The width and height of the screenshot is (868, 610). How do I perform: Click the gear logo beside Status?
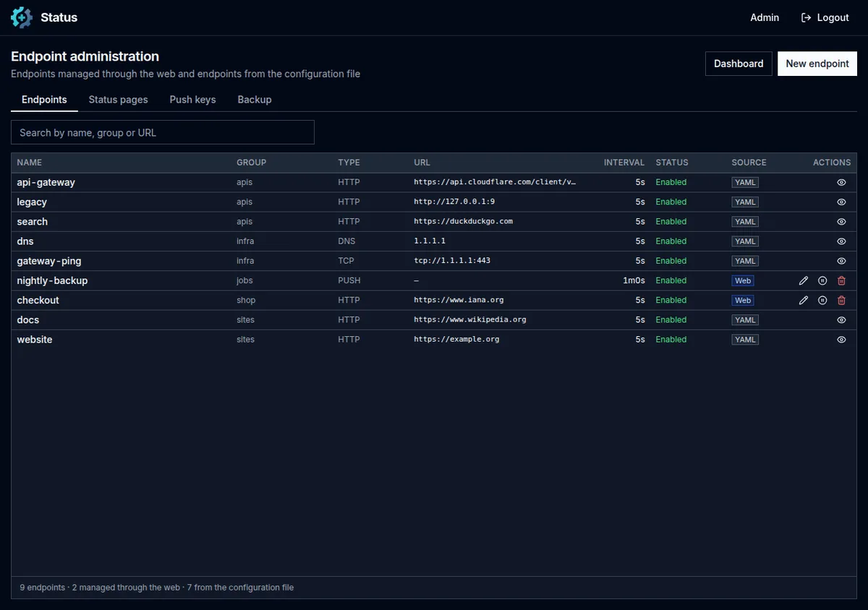(x=22, y=17)
